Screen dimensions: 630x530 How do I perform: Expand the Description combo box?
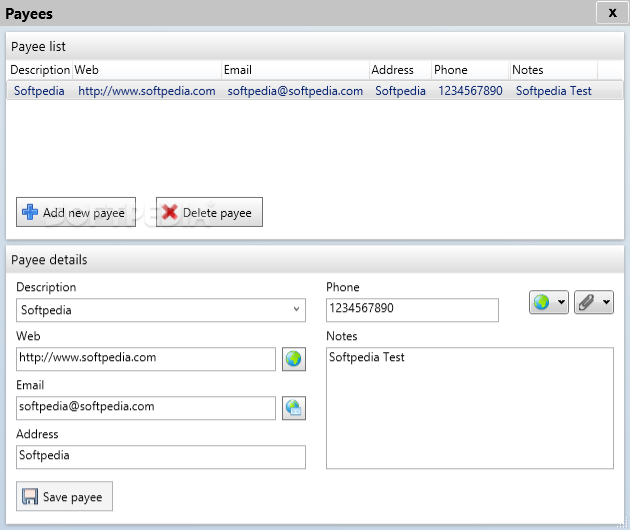tap(296, 309)
